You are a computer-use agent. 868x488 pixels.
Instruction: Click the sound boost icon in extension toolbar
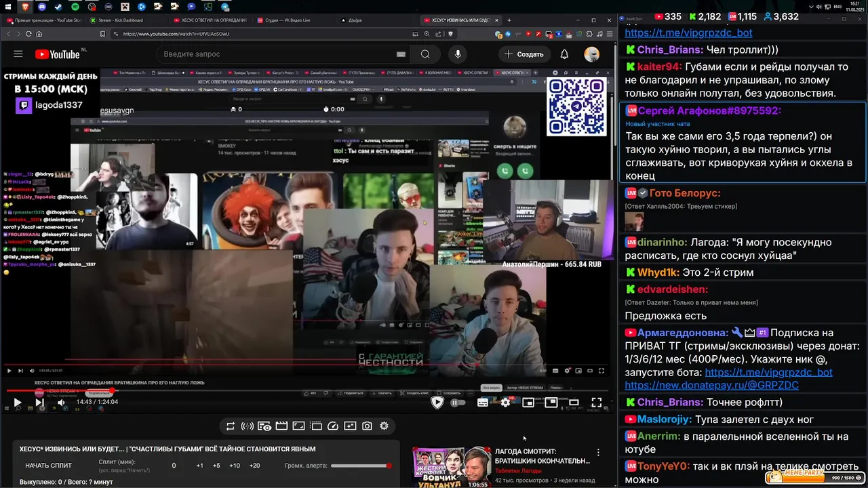(248, 426)
